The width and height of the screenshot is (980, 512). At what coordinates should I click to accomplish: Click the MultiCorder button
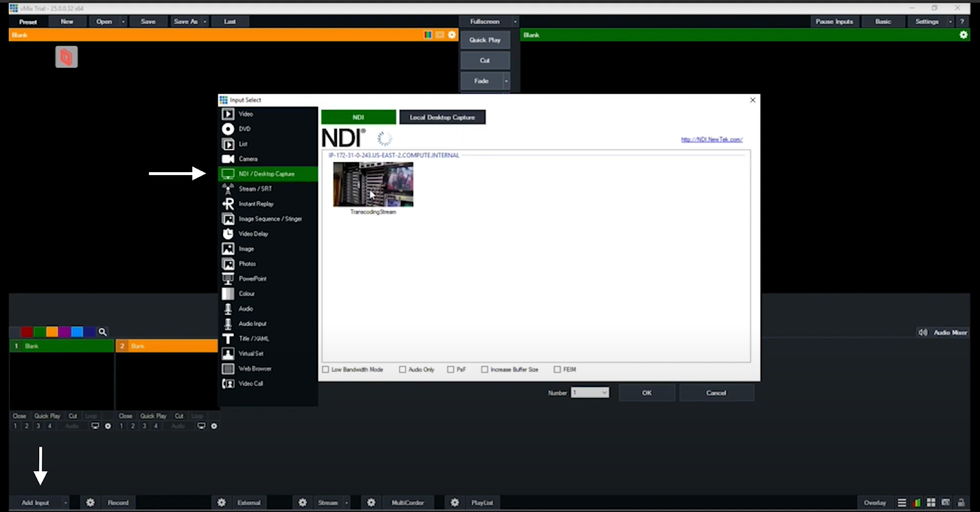408,503
